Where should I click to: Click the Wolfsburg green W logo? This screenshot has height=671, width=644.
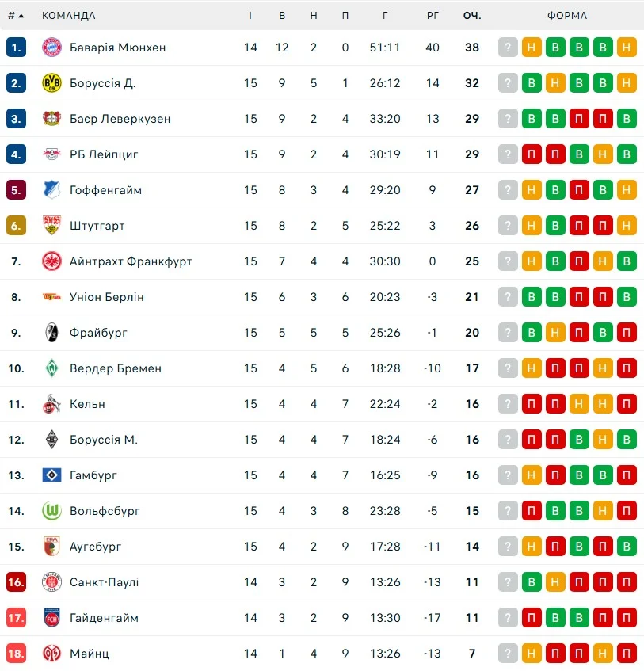(x=51, y=511)
